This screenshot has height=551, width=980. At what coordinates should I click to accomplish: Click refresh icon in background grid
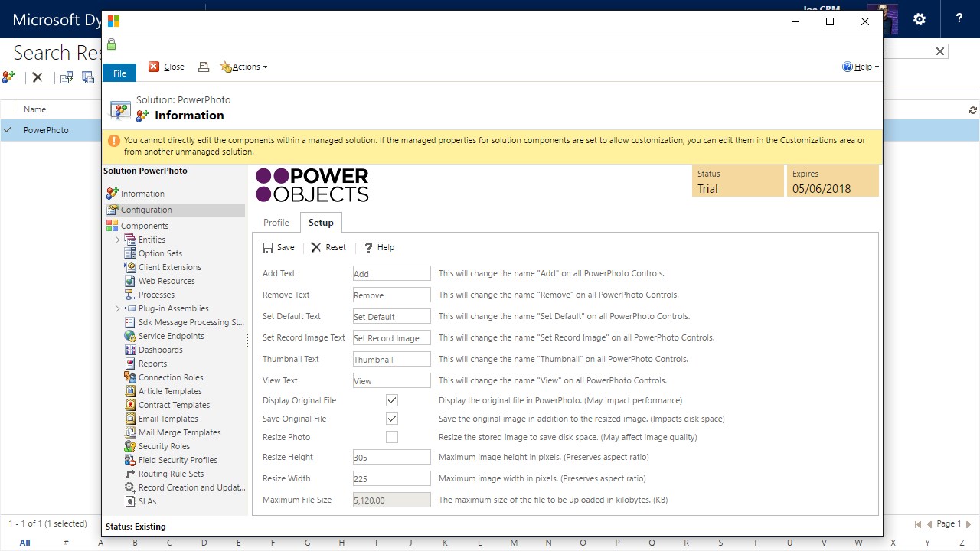pos(973,110)
